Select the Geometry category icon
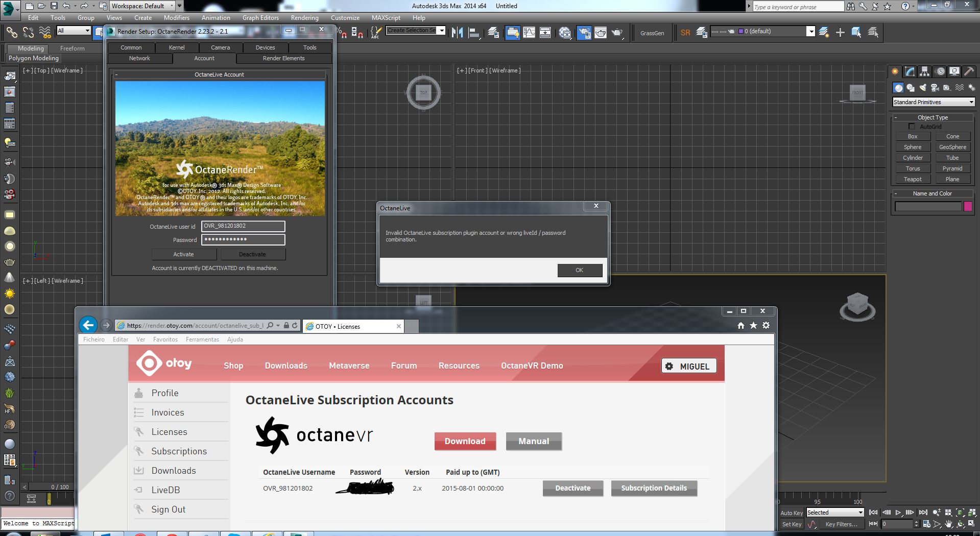This screenshot has width=980, height=536. (x=898, y=88)
